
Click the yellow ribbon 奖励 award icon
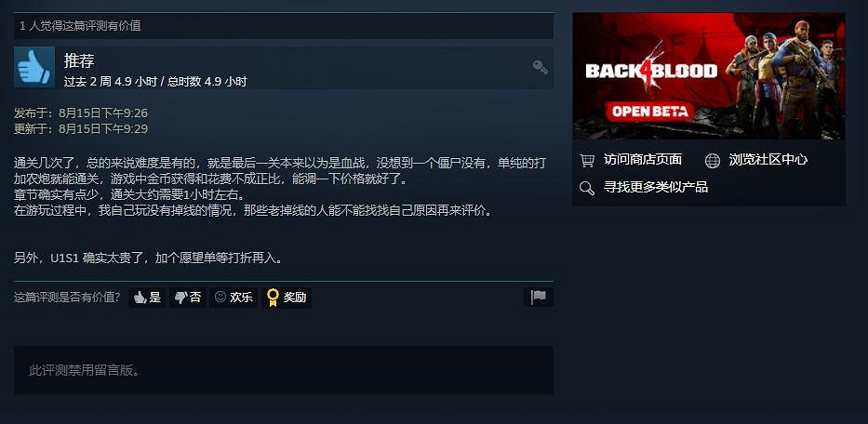273,298
